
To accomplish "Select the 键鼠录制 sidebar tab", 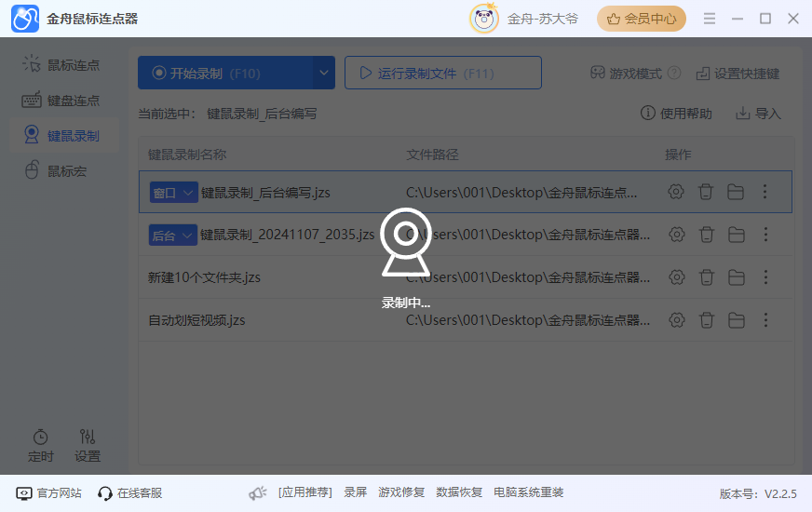I will [64, 136].
